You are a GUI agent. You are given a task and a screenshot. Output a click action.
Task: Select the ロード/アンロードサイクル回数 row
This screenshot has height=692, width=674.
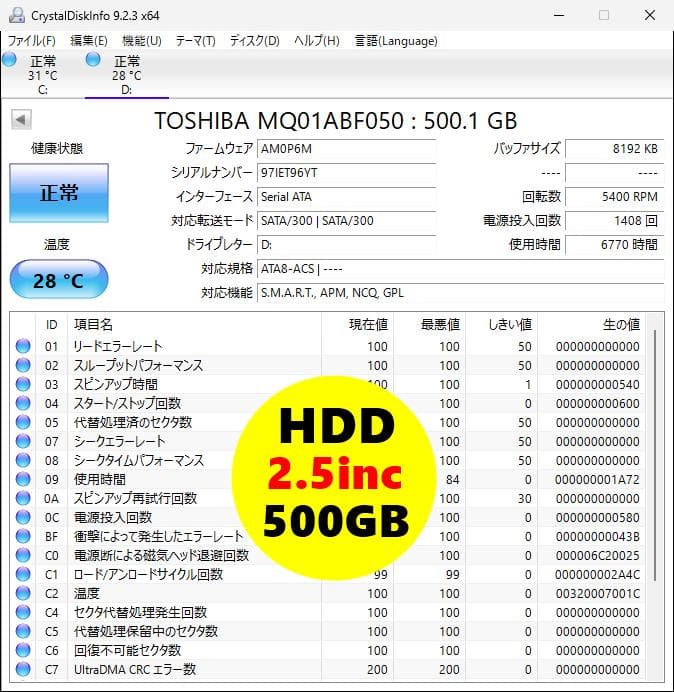click(328, 574)
